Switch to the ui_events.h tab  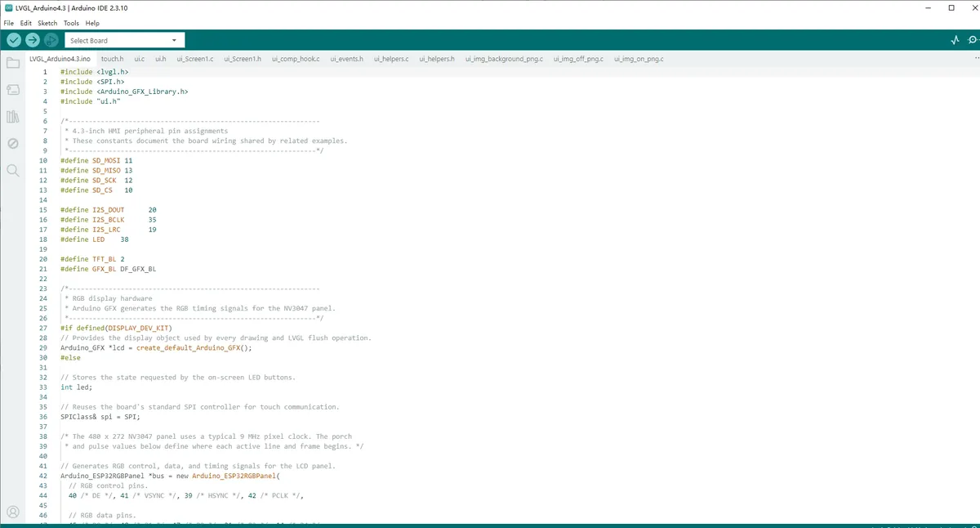point(347,59)
